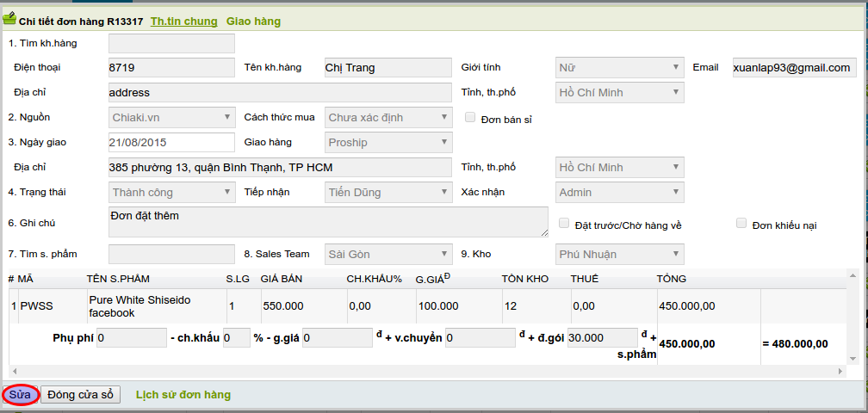Click product table scroll down arrow

[x=852, y=359]
